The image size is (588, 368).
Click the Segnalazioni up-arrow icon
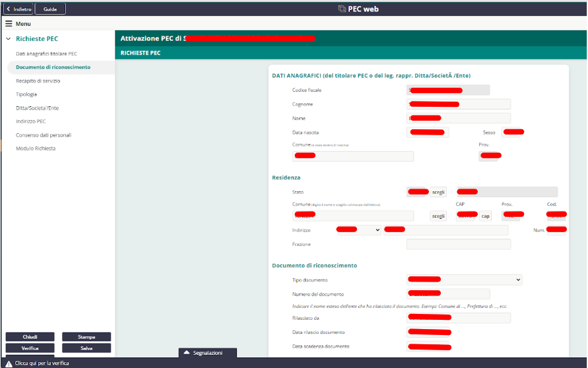coord(187,352)
